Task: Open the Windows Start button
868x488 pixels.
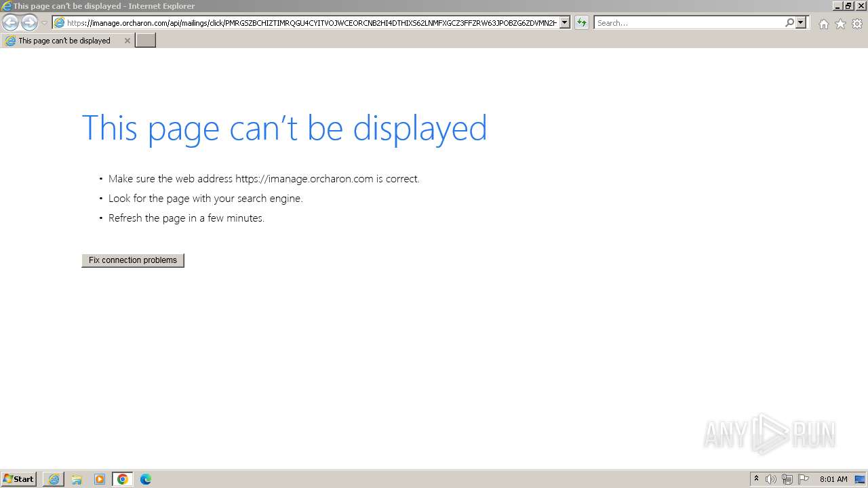Action: 18,479
